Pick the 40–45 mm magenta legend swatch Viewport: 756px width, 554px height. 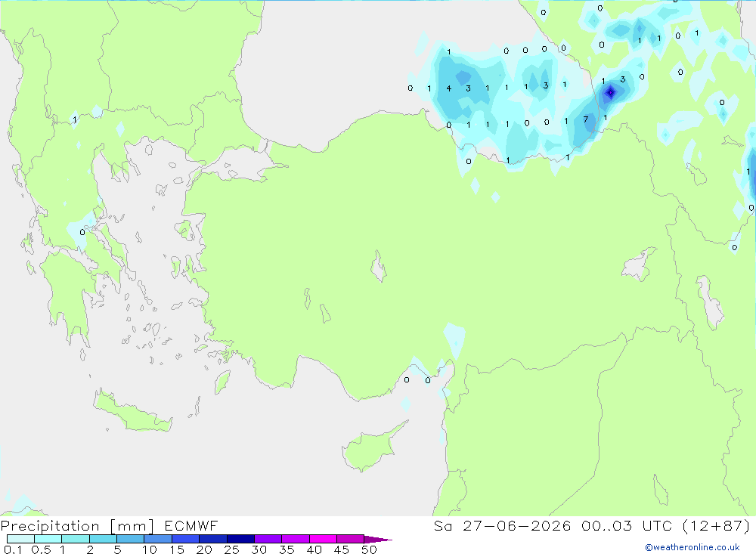323,539
